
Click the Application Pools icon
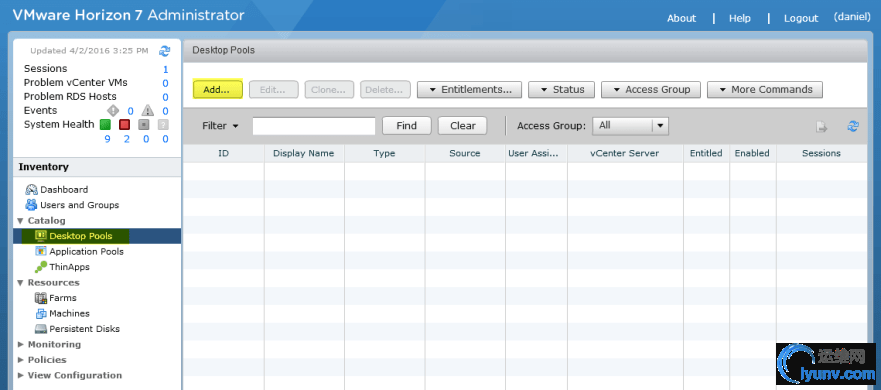pyautogui.click(x=41, y=251)
